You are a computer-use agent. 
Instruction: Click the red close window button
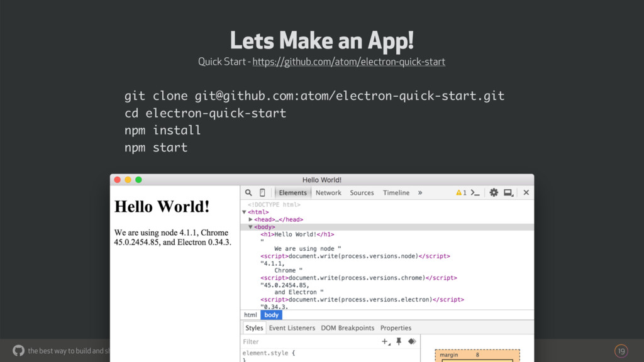coord(118,180)
